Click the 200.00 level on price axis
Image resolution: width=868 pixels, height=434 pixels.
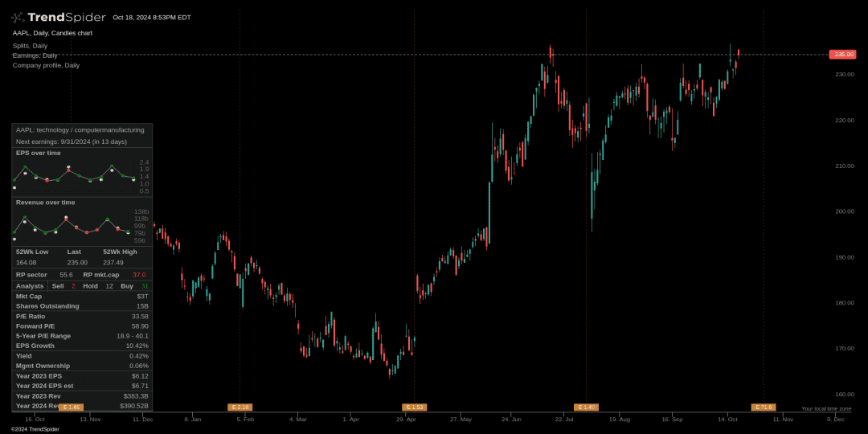coord(845,211)
